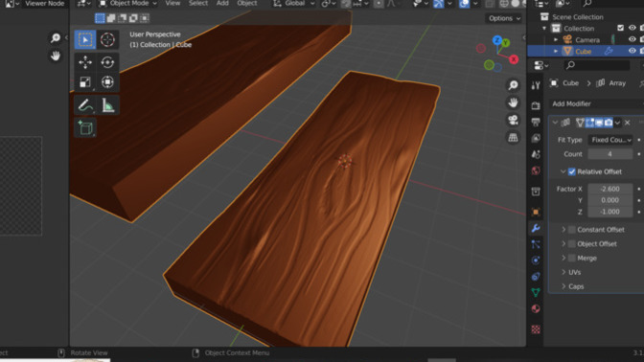The image size is (644, 362).
Task: Open Global transform orientation dropdown
Action: pyautogui.click(x=294, y=4)
